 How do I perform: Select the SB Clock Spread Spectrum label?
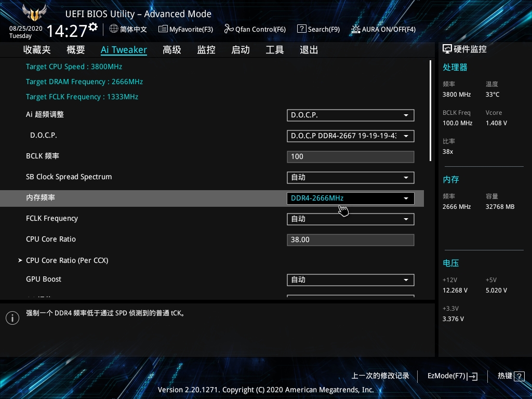69,177
